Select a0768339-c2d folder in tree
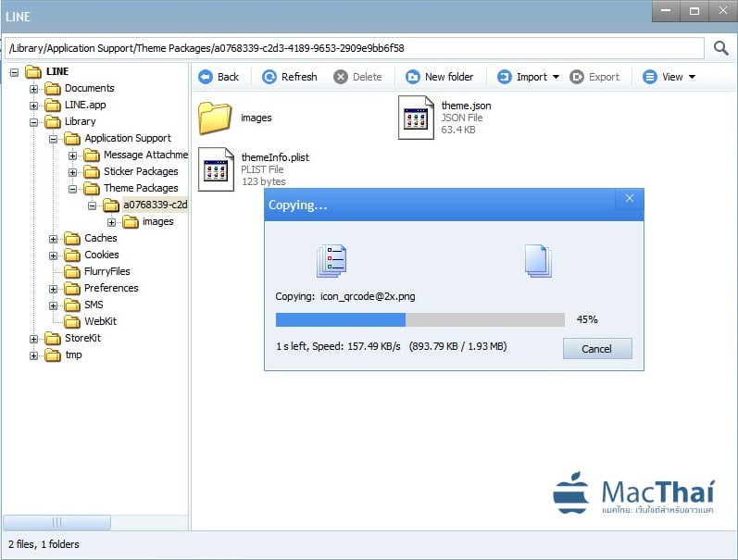 156,205
